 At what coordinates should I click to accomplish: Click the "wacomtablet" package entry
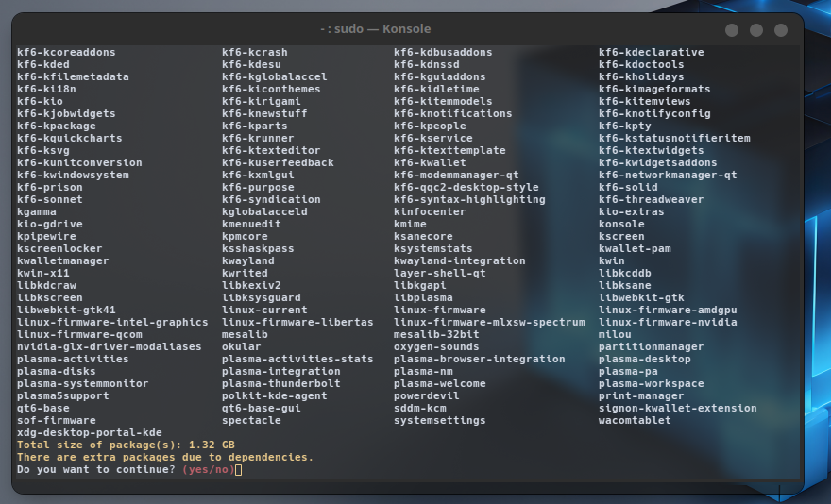[635, 420]
